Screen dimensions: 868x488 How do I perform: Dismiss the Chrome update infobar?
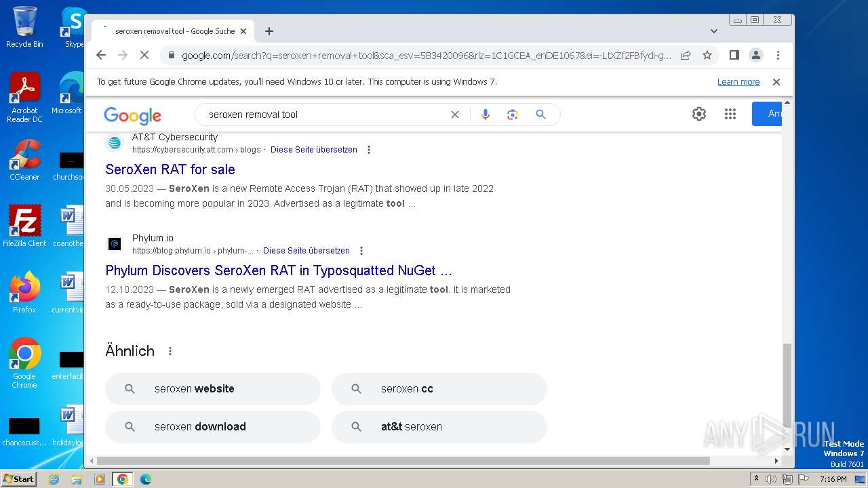coord(776,82)
